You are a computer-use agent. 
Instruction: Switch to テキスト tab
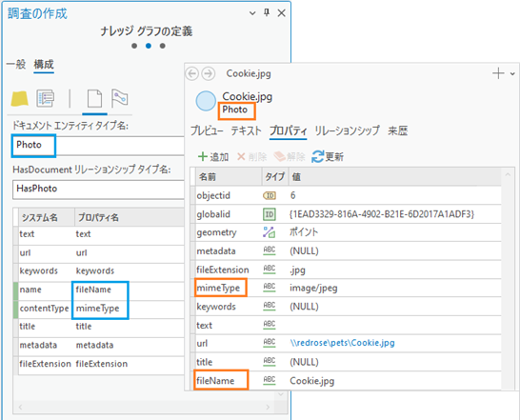[x=246, y=130]
